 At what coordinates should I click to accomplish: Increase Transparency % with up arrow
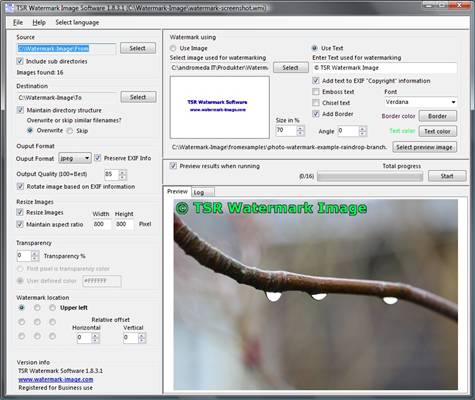[35, 254]
